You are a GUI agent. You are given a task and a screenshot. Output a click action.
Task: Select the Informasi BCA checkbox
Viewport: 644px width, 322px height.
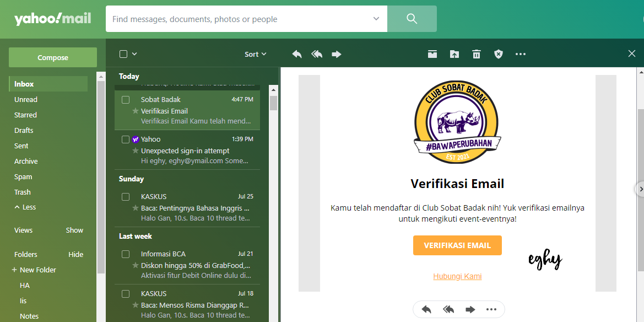tap(126, 254)
